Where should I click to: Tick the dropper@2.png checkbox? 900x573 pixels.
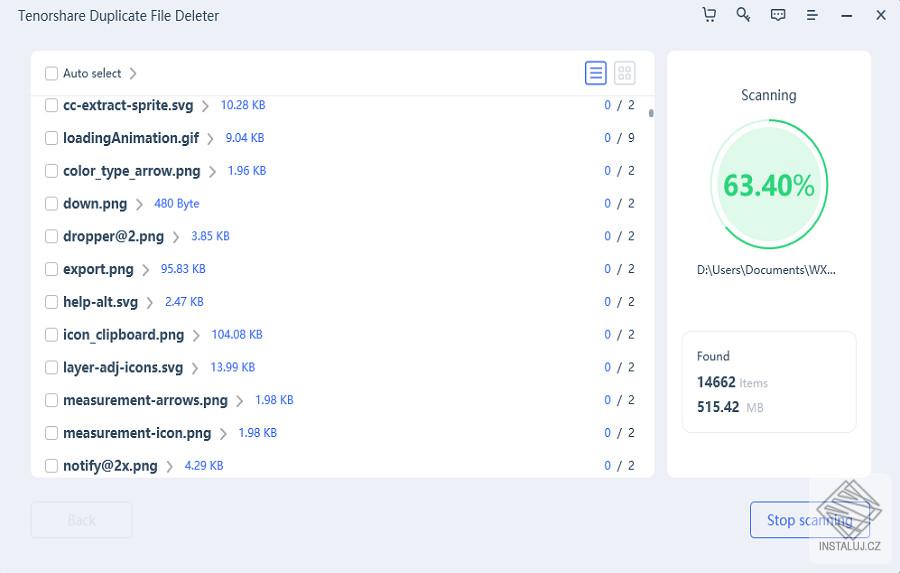click(x=51, y=236)
